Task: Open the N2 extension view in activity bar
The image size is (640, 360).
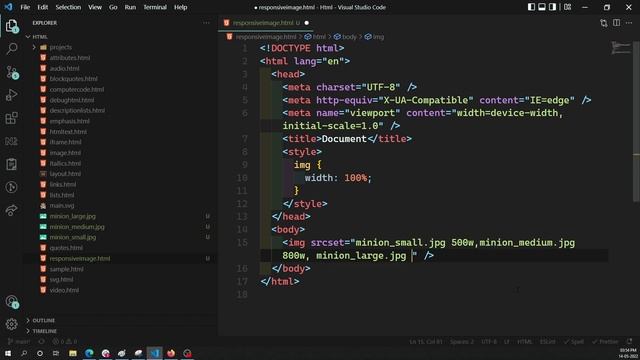Action: 11,141
